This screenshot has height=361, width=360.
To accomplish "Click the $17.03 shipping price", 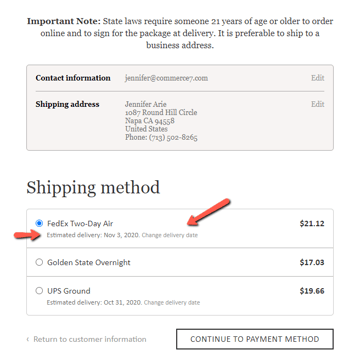I will click(x=312, y=263).
